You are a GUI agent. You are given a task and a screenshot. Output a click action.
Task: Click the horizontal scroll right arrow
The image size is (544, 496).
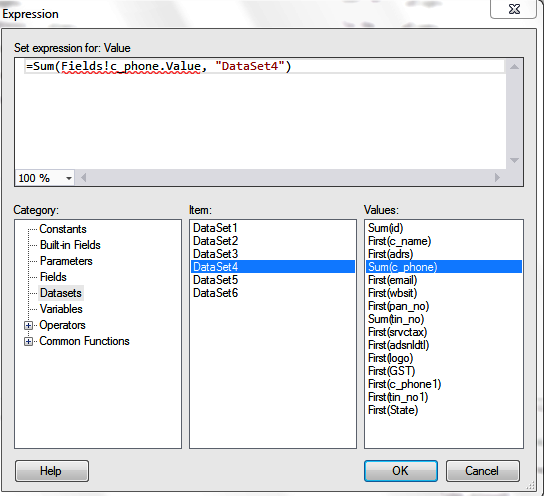(x=497, y=178)
